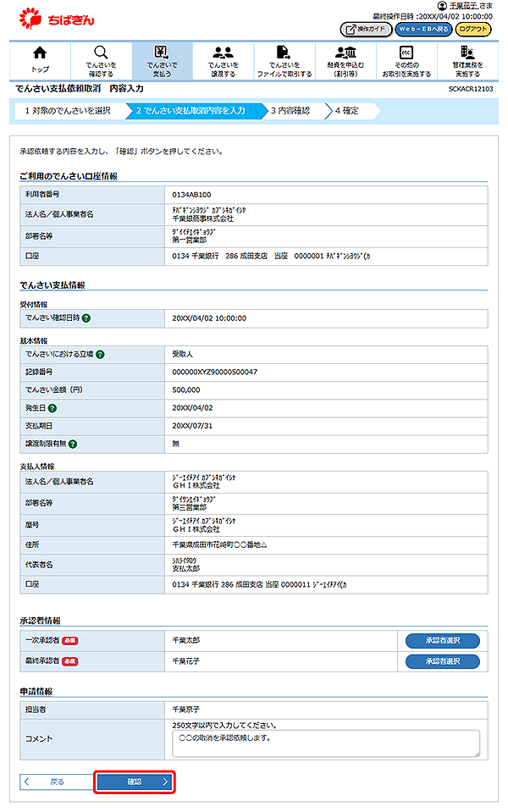Click the コメント text area

coord(326,743)
